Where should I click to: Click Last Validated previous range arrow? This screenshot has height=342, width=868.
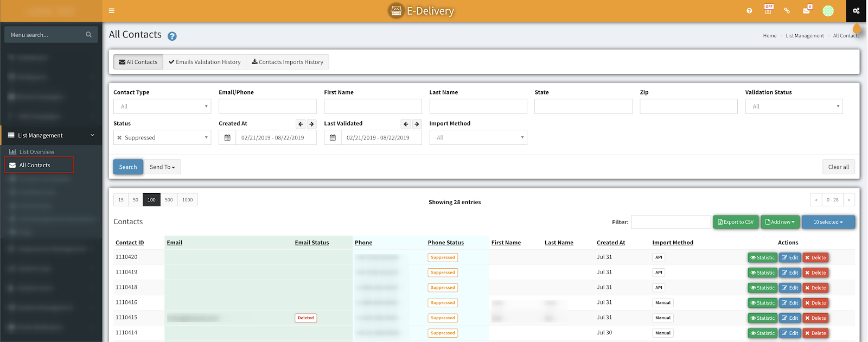[406, 124]
